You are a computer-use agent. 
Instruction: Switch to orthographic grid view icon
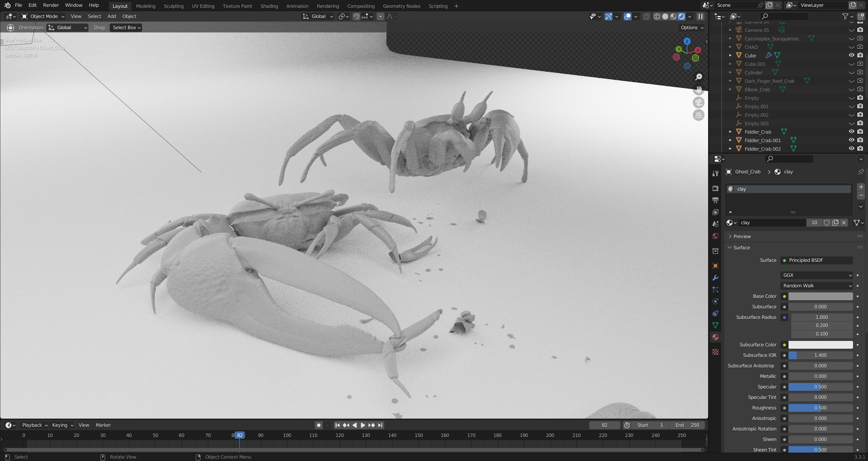(x=698, y=115)
